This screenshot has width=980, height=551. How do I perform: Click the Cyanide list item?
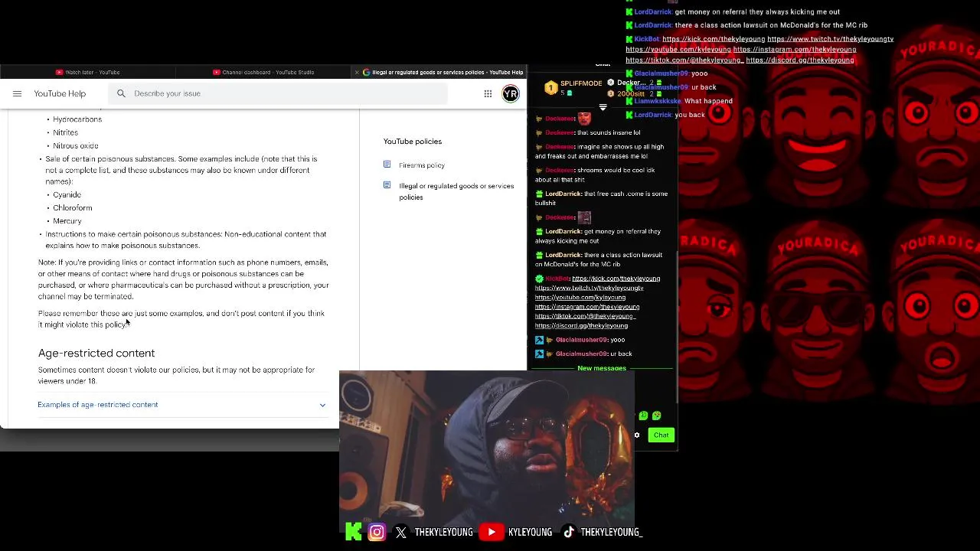point(67,194)
